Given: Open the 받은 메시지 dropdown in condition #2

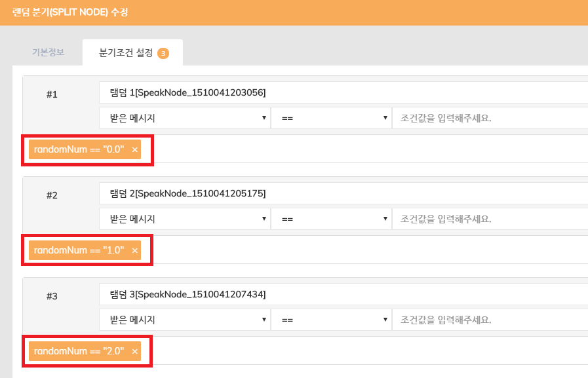Looking at the screenshot, I should click(184, 219).
